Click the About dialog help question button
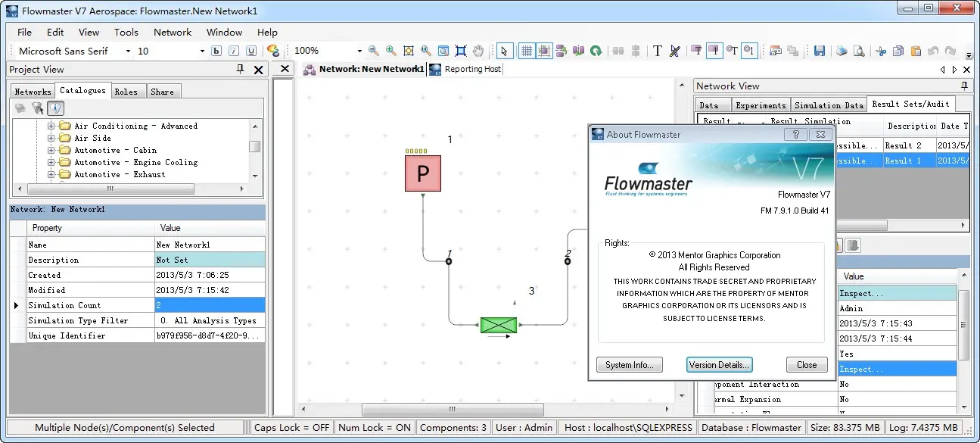The height and width of the screenshot is (443, 980). coord(795,134)
